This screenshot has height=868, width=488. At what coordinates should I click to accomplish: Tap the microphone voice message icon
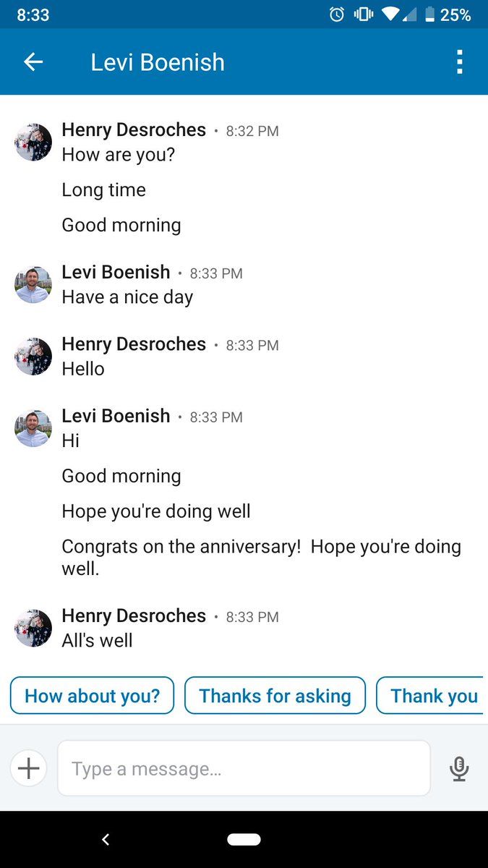[x=459, y=768]
